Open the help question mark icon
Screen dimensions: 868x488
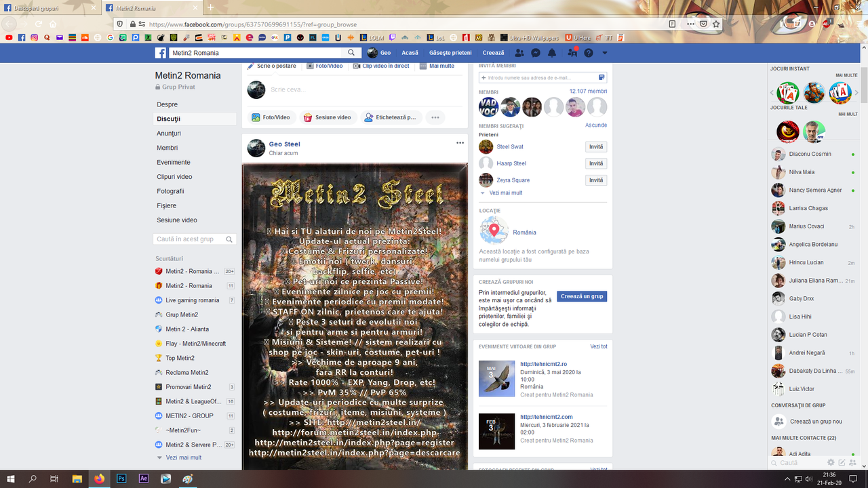coord(589,53)
